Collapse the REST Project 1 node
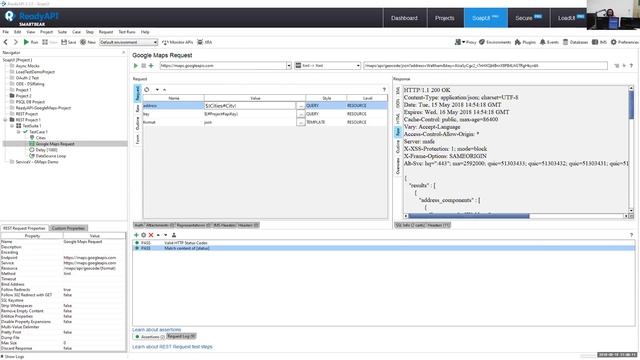This screenshot has width=640, height=360. click(6, 120)
